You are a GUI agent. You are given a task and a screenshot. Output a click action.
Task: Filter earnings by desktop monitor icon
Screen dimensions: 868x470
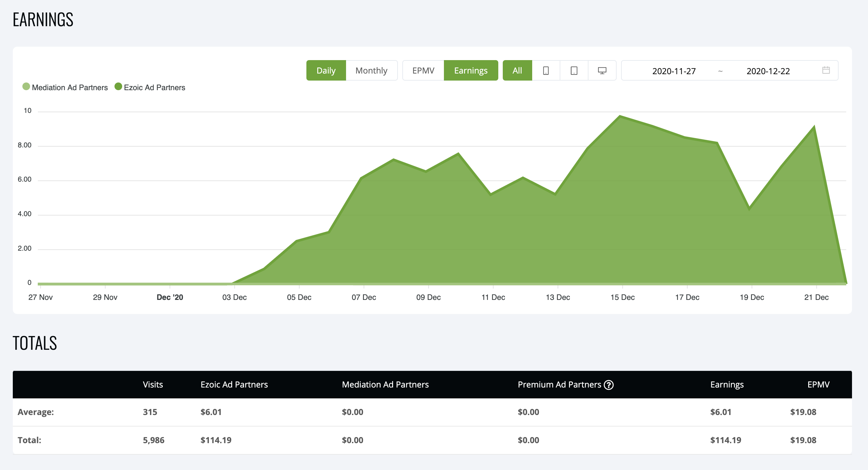pos(602,70)
